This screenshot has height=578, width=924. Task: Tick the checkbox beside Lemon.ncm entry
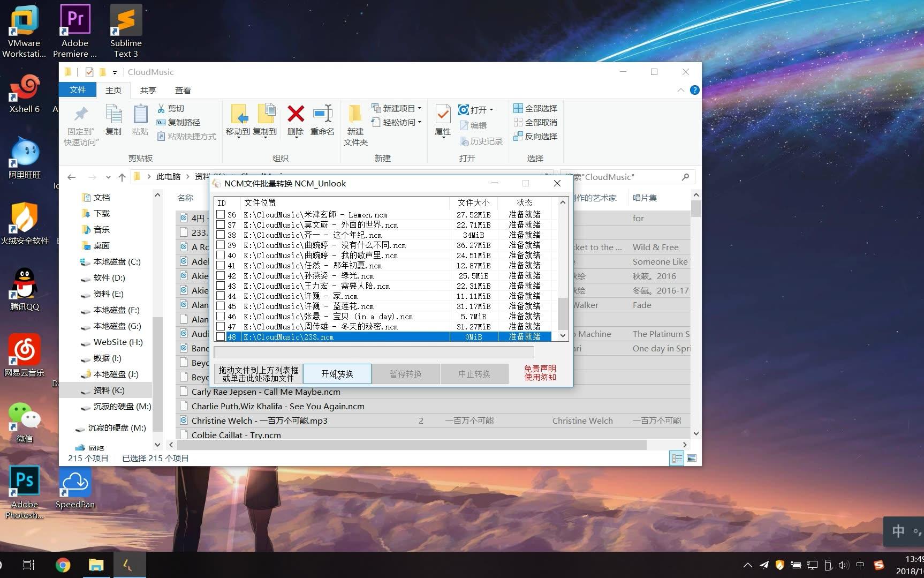(221, 215)
